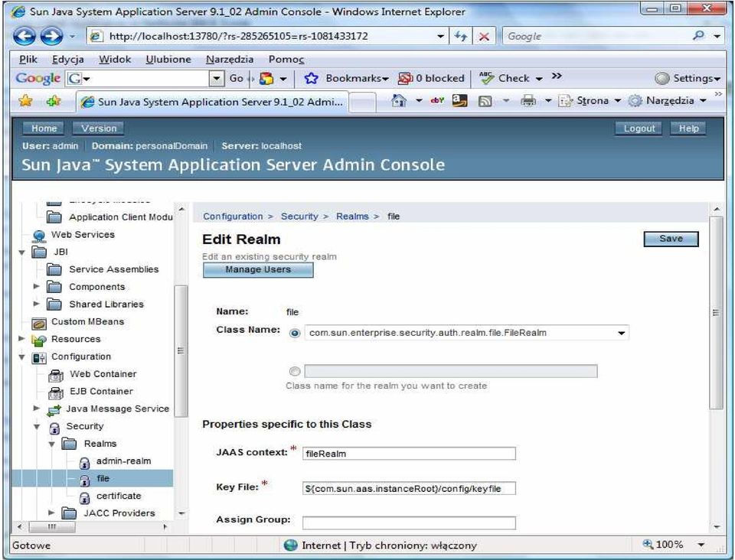Click the Key File input field
This screenshot has height=560, width=735.
pyautogui.click(x=409, y=488)
